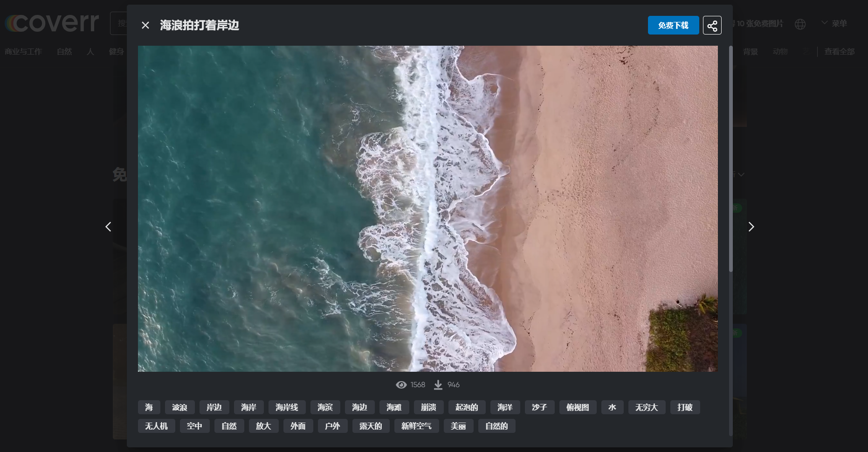Select the 起泡的 tag
The image size is (868, 452).
click(x=467, y=407)
